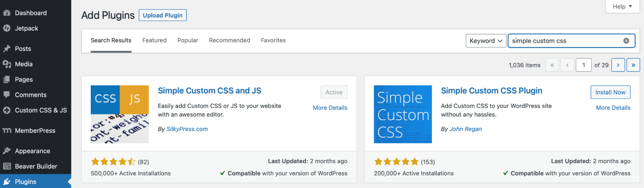Image resolution: width=644 pixels, height=188 pixels.
Task: Click the MemberPress logo icon
Action: click(7, 130)
